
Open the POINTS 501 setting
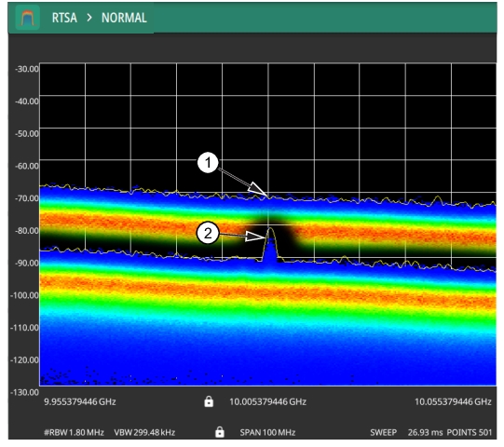[470, 432]
